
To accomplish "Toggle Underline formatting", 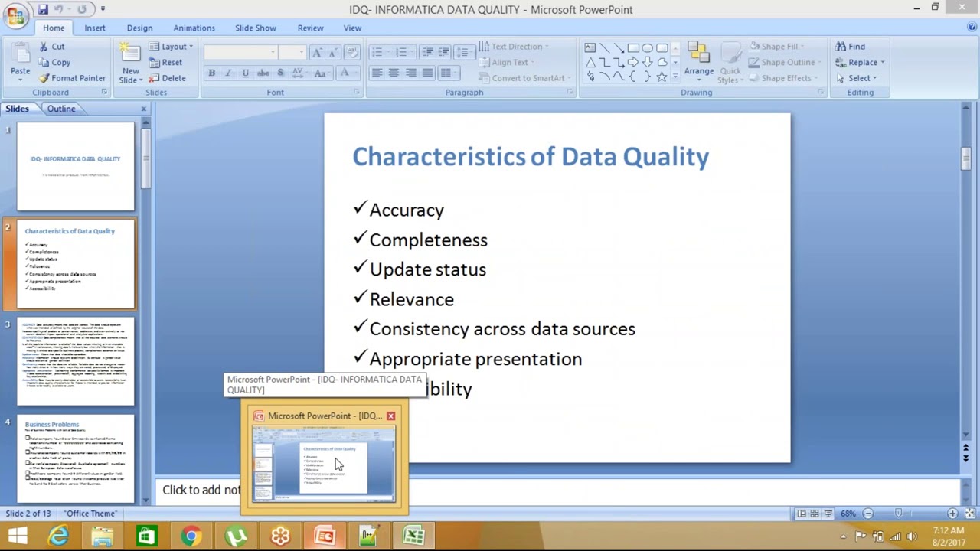I will point(245,73).
